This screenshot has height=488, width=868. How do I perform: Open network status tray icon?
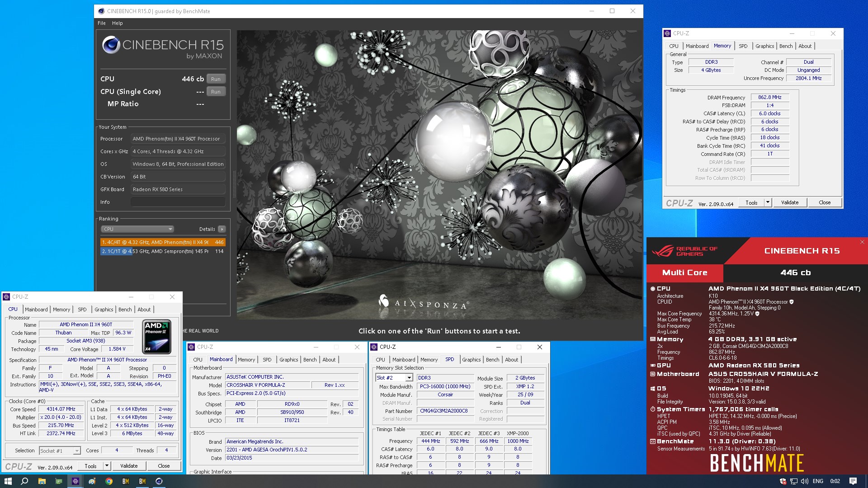[x=794, y=481]
